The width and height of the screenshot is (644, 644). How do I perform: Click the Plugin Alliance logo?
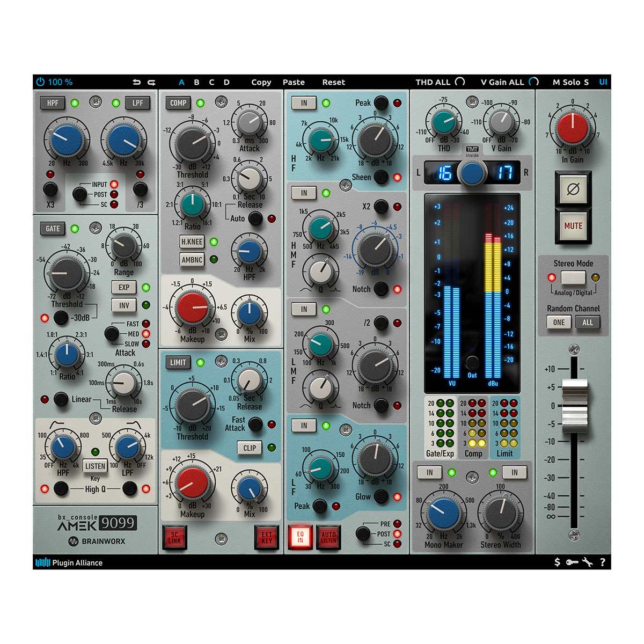pos(69,562)
